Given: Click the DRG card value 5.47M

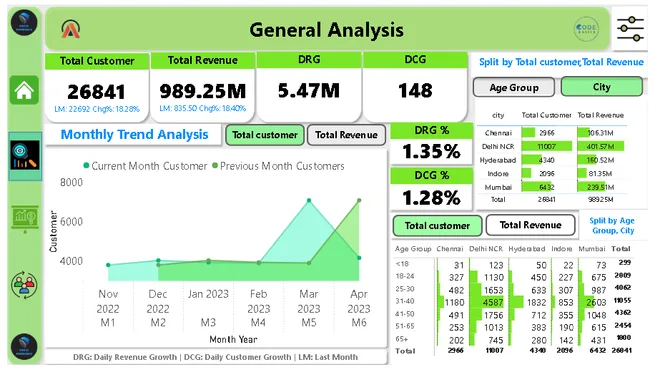Looking at the screenshot, I should coord(309,90).
